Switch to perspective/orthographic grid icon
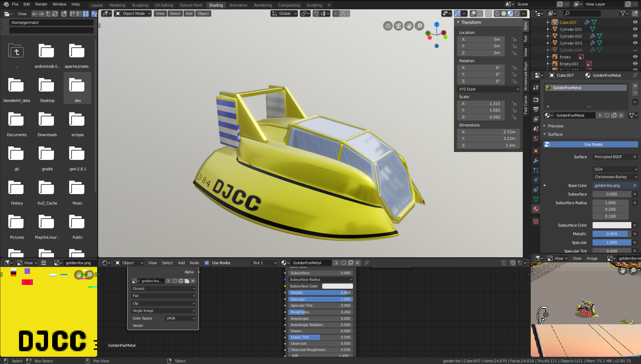Screen dimensions: 641x364 388,26
